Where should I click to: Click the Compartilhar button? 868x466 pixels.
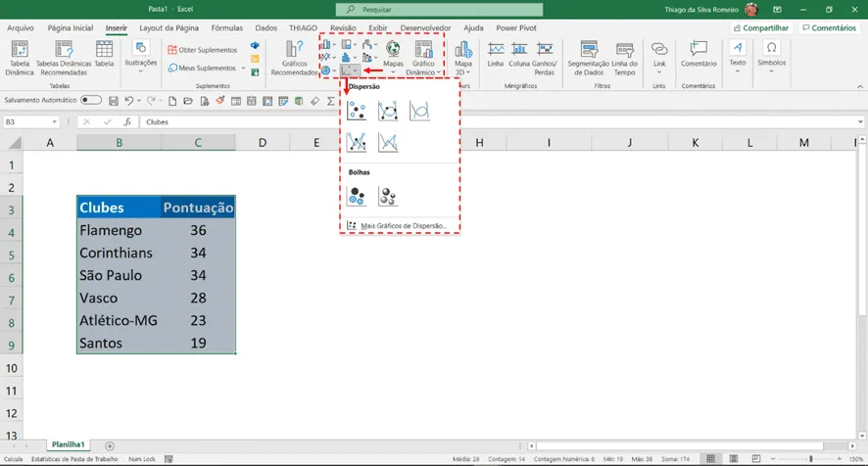click(761, 27)
